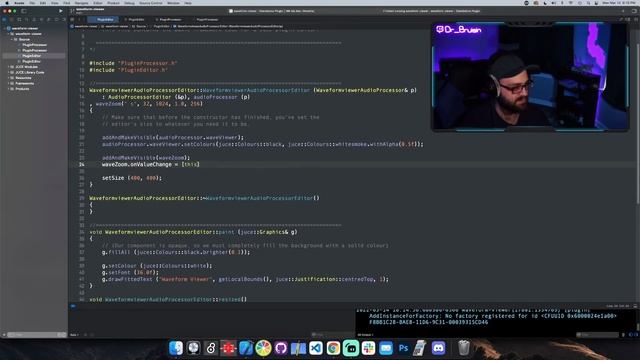Open the File menu

click(32, 3)
